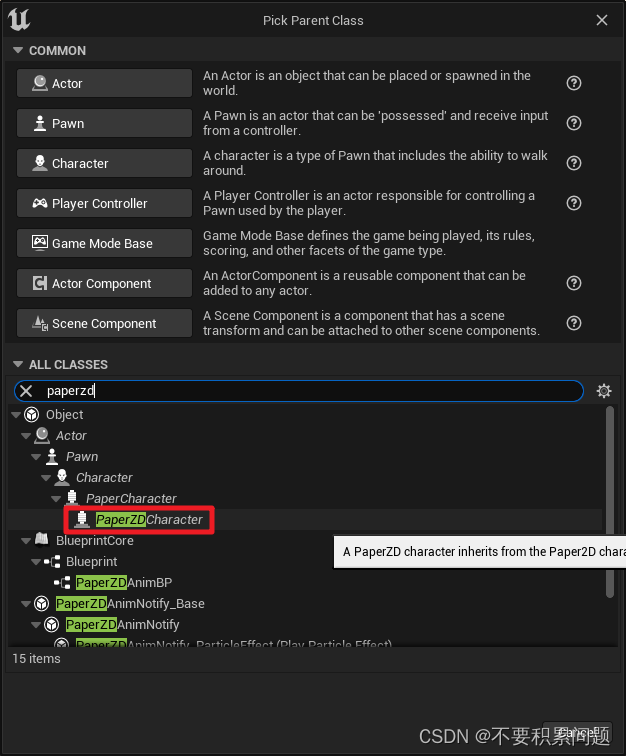Screen dimensions: 626x756
Task: Click the Object cube icon
Action: pyautogui.click(x=32, y=415)
